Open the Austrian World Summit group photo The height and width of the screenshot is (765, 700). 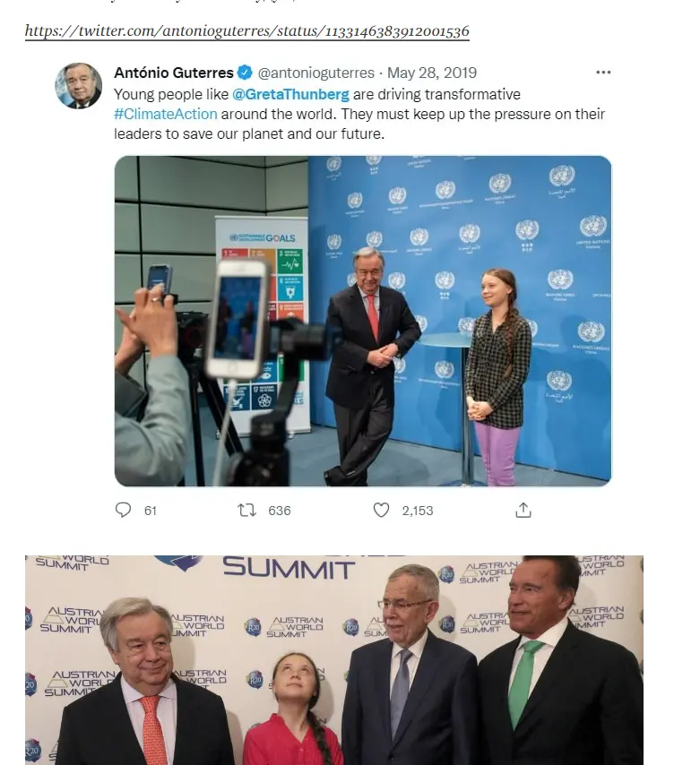(x=334, y=660)
